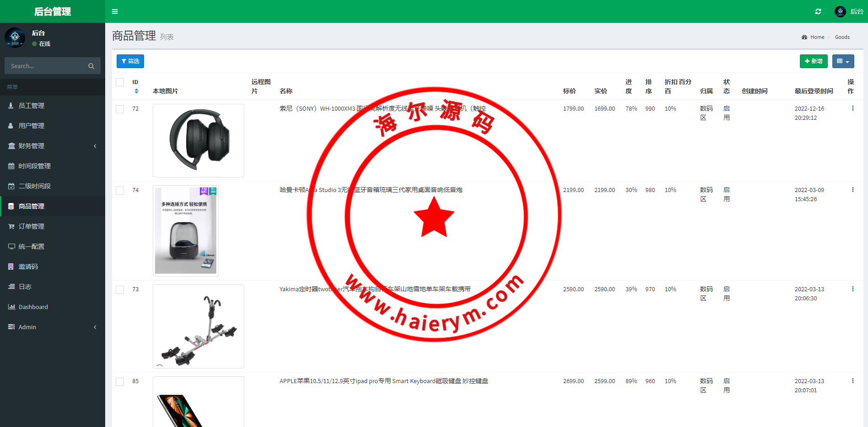Image resolution: width=868 pixels, height=427 pixels.
Task: Tick the checkbox for product ID 72
Action: (120, 109)
